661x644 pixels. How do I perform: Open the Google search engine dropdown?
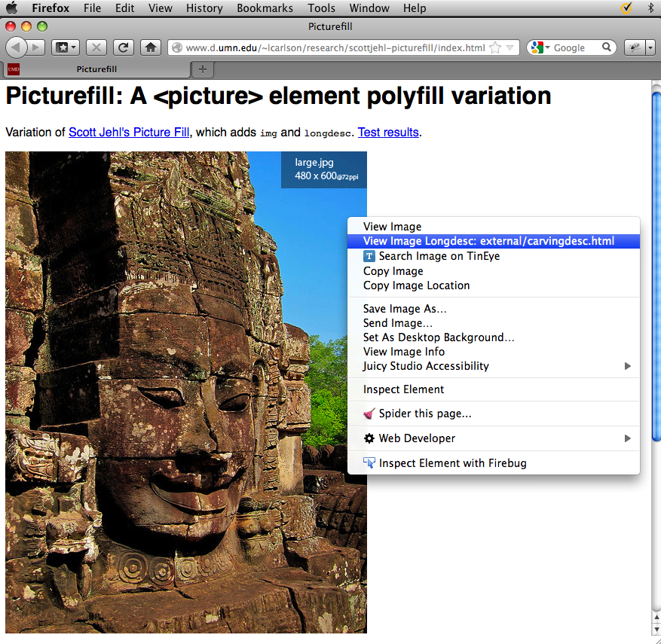point(540,47)
